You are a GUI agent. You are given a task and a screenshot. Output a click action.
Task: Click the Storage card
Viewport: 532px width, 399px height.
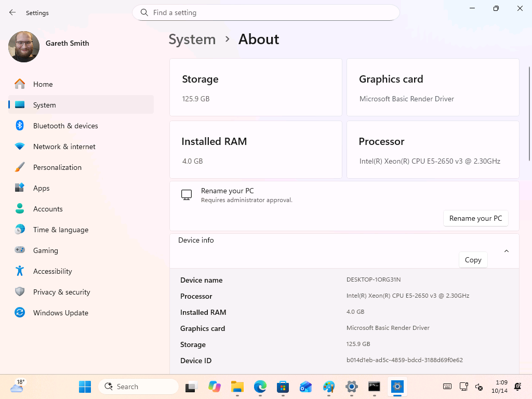(x=256, y=87)
